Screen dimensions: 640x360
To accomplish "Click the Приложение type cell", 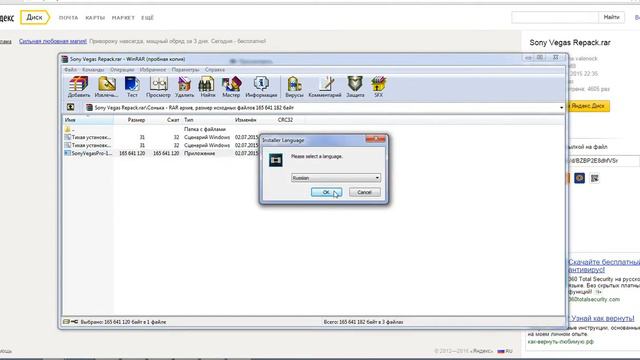I will (x=199, y=153).
